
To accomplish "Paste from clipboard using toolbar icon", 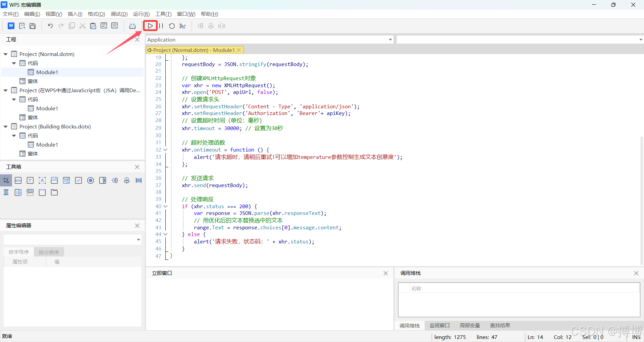I will [93, 26].
